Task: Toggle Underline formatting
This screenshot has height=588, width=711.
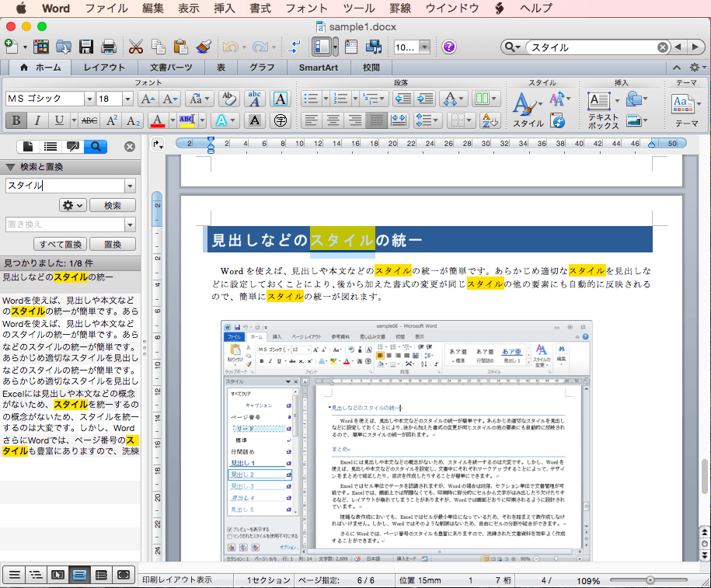Action: [x=59, y=120]
